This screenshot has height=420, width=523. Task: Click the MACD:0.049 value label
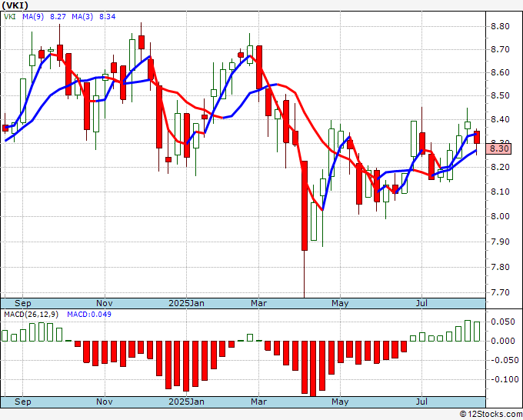point(89,315)
